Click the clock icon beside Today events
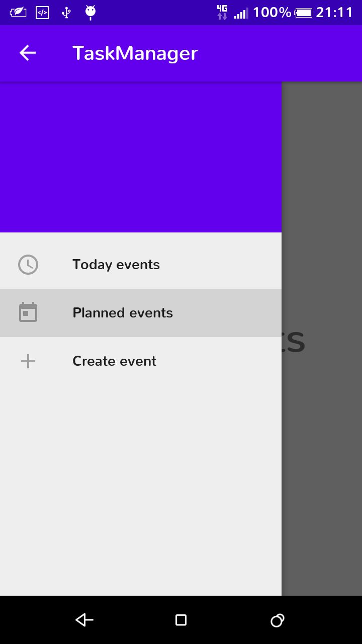Screen dimensions: 362x644 (x=28, y=265)
